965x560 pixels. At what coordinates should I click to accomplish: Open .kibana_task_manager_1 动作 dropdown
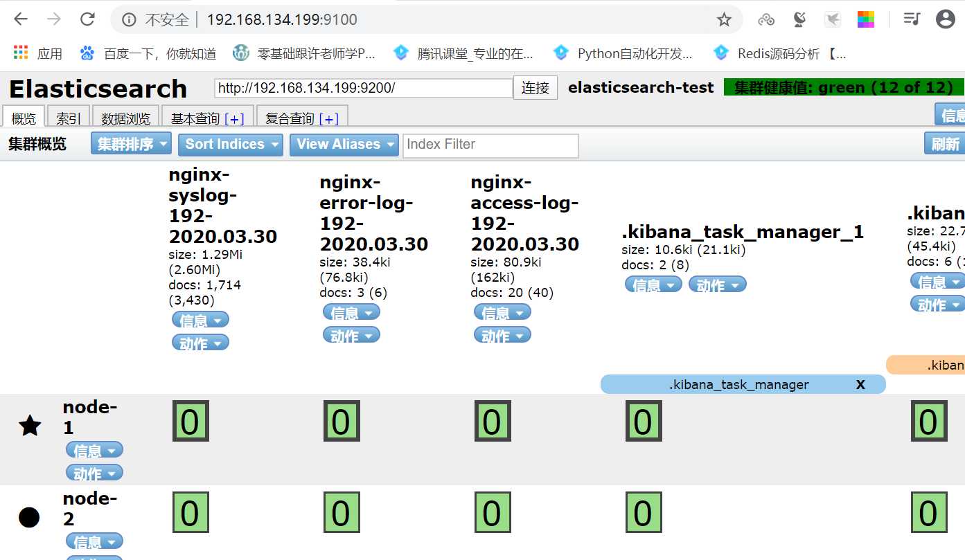pyautogui.click(x=717, y=284)
